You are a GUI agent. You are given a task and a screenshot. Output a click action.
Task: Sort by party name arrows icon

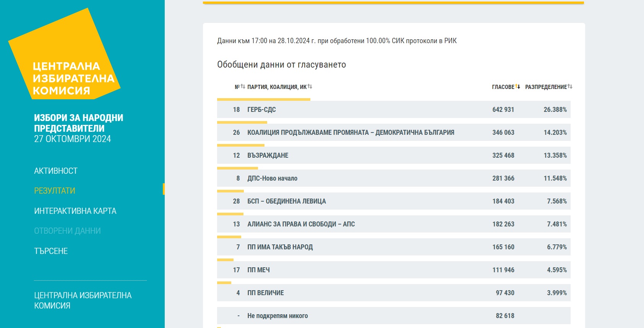pos(310,87)
